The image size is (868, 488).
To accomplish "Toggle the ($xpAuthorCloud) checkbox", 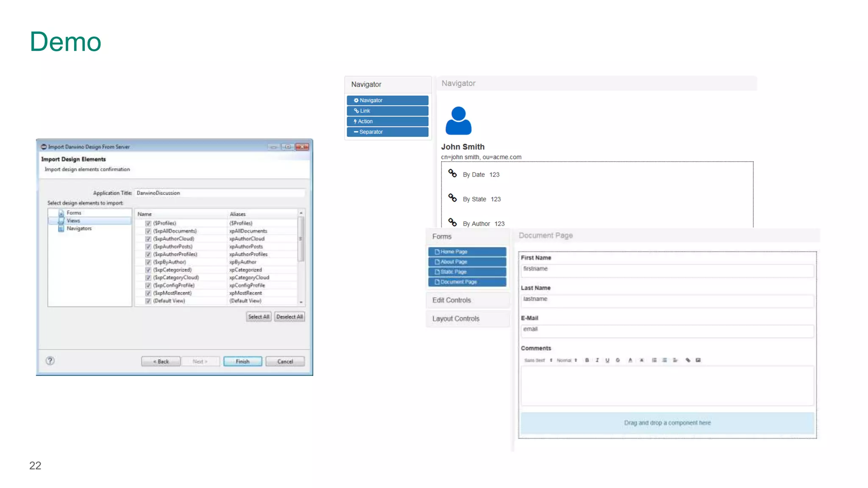I will coord(148,239).
